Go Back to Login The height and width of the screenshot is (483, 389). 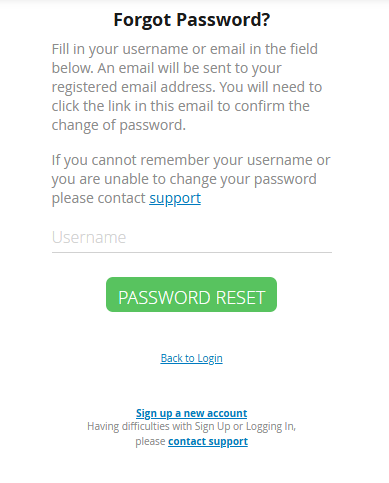pyautogui.click(x=191, y=358)
